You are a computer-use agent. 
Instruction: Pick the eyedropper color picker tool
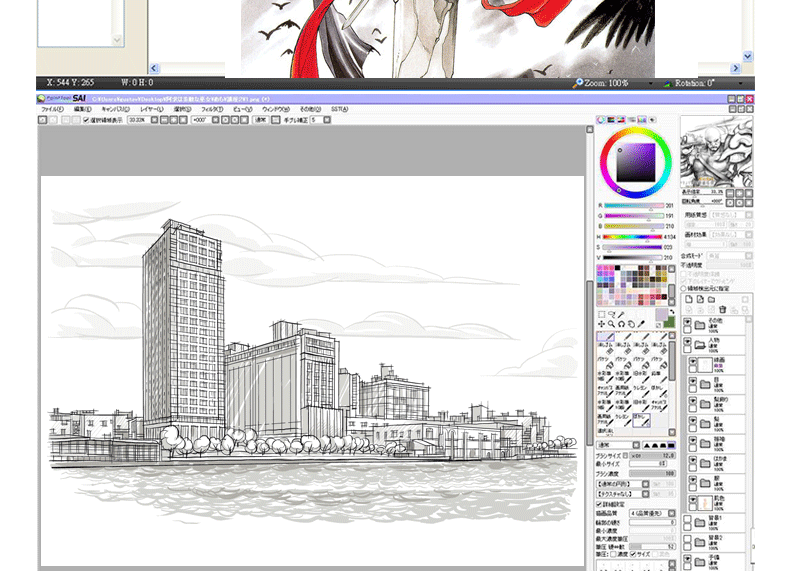tap(640, 324)
